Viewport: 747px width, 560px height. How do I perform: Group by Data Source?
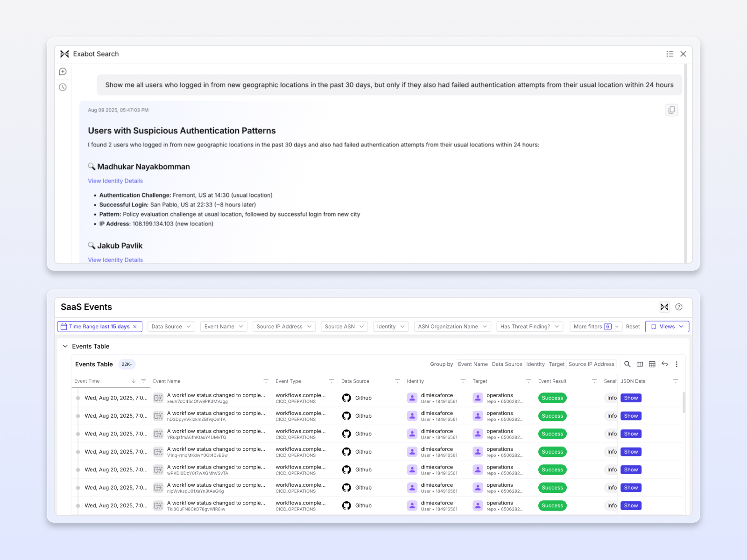pos(507,364)
